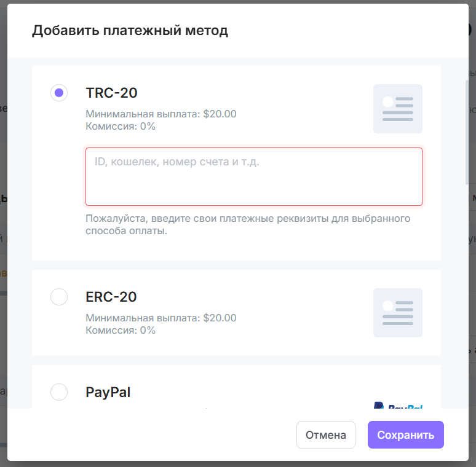Viewport: 476px width, 467px height.
Task: Select the TRC-20 radio button
Action: click(x=59, y=93)
